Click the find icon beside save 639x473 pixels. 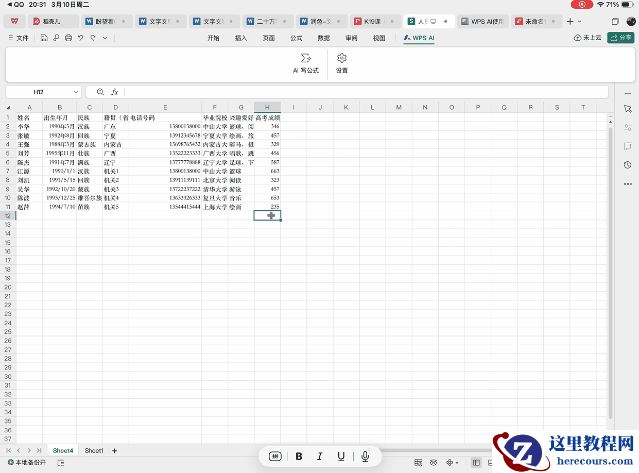click(56, 38)
